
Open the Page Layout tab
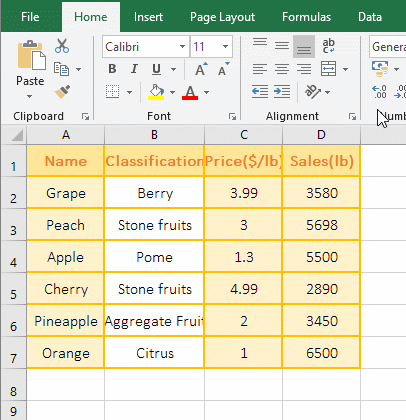click(x=222, y=17)
